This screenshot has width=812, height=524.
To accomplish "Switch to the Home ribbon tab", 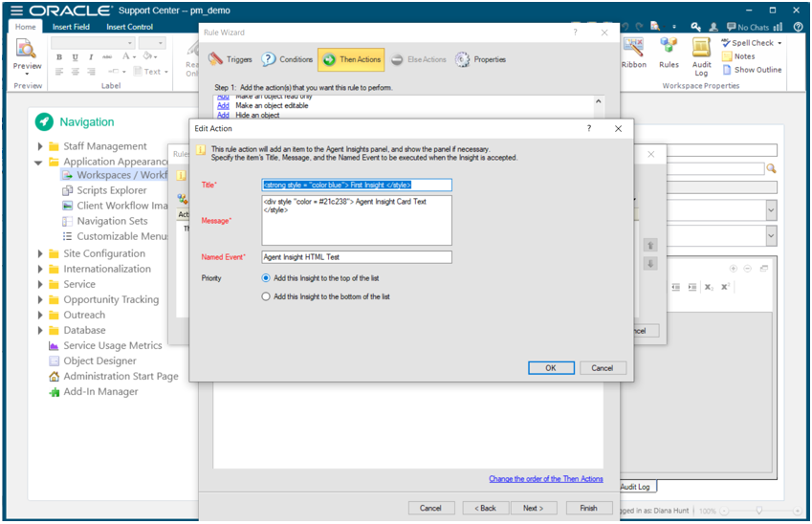I will 26,27.
